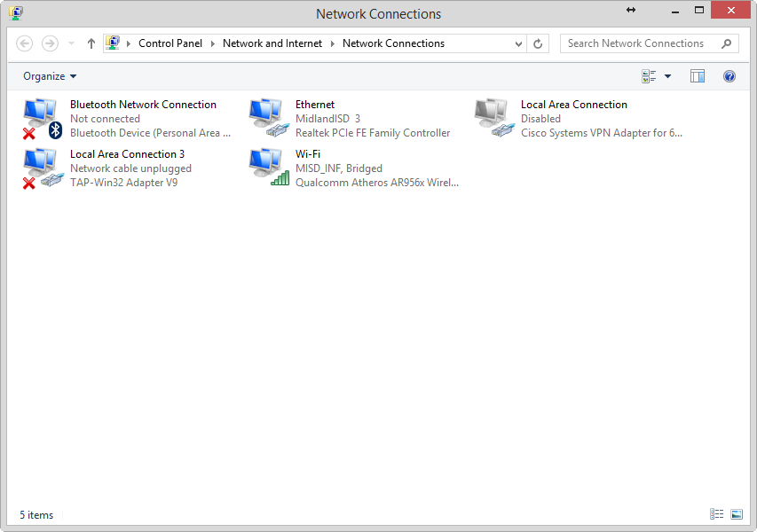This screenshot has height=532, width=757.
Task: Show the preview pane
Action: tap(698, 76)
